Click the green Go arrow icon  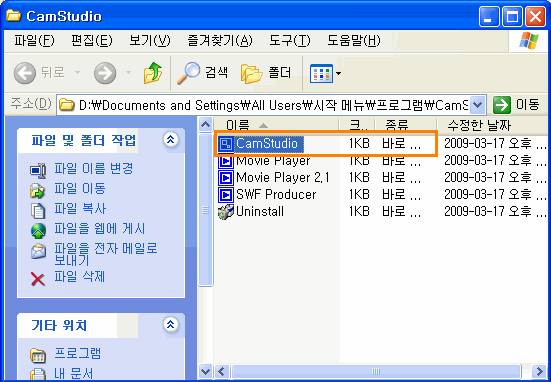tap(502, 105)
